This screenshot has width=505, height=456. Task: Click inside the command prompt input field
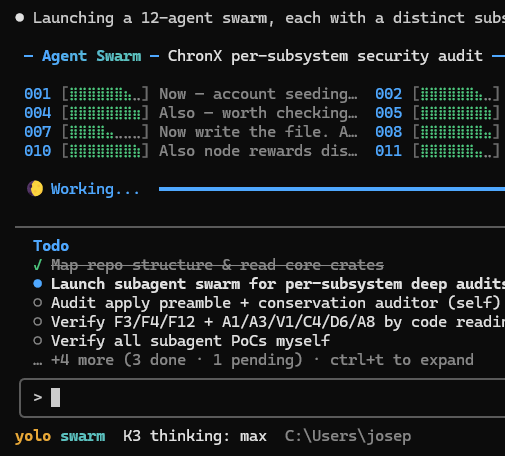(x=262, y=398)
